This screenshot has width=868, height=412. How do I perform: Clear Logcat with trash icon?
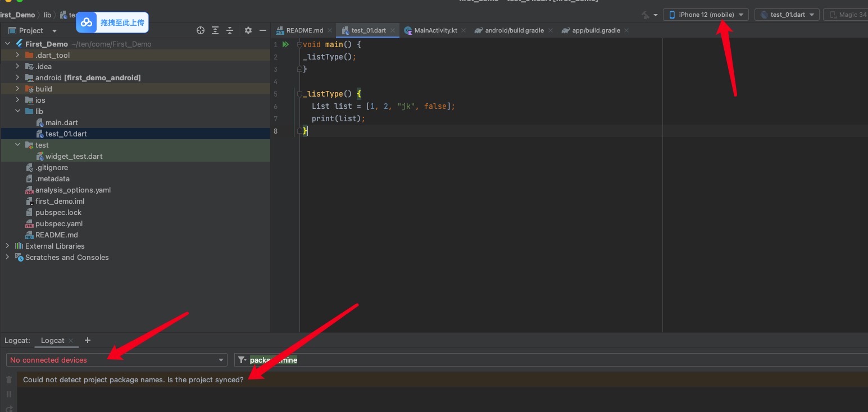tap(8, 380)
